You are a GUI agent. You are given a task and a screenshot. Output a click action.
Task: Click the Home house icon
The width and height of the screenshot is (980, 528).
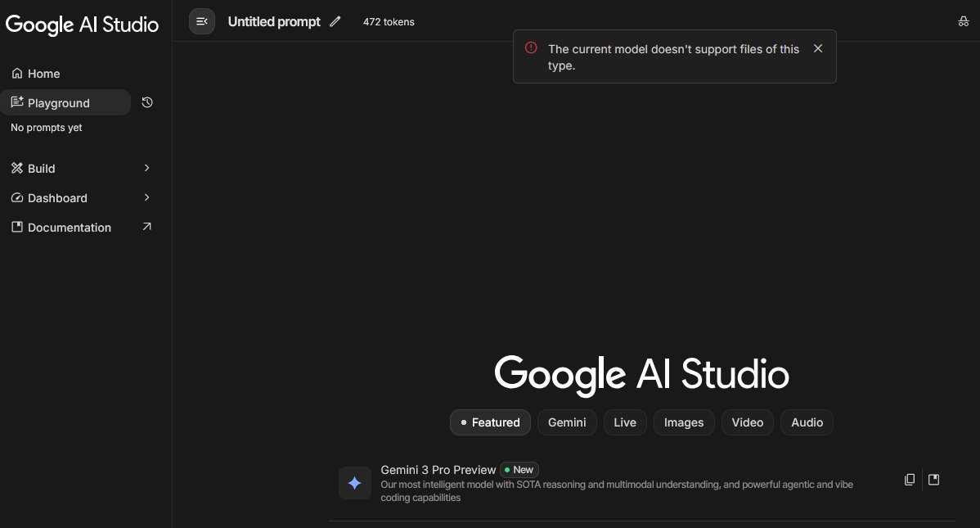[17, 73]
